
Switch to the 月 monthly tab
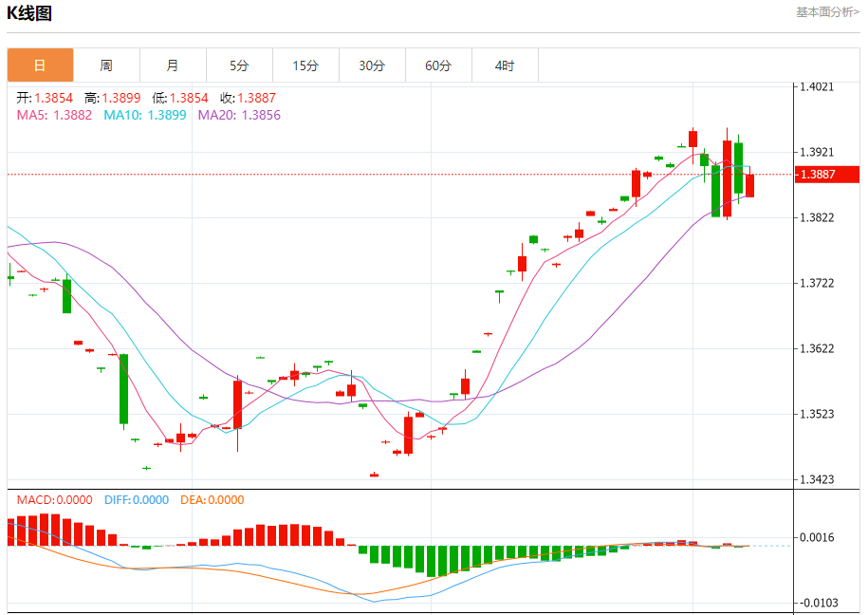tap(173, 65)
